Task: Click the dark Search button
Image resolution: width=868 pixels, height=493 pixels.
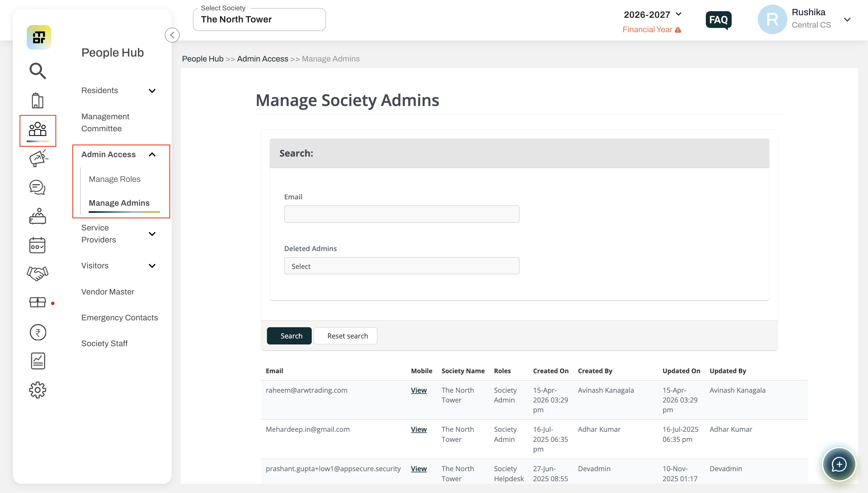Action: pos(289,336)
